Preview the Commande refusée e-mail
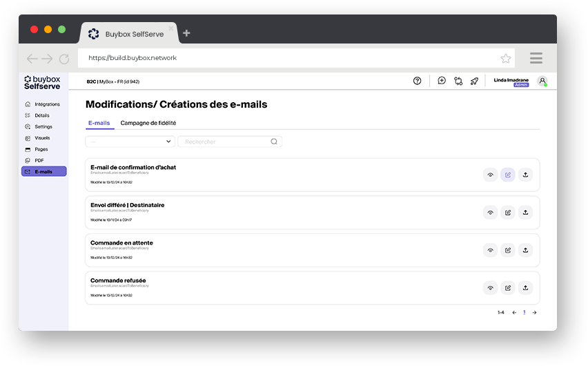 [x=490, y=288]
